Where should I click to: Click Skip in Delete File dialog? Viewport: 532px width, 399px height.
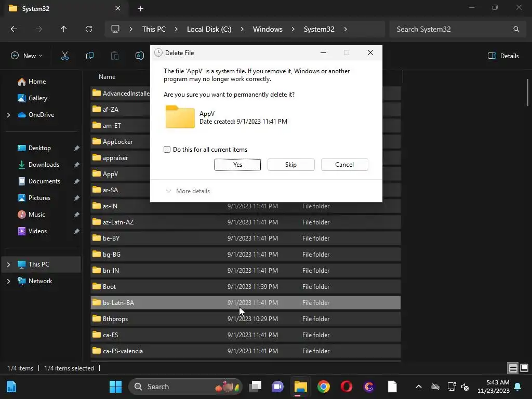pos(291,165)
